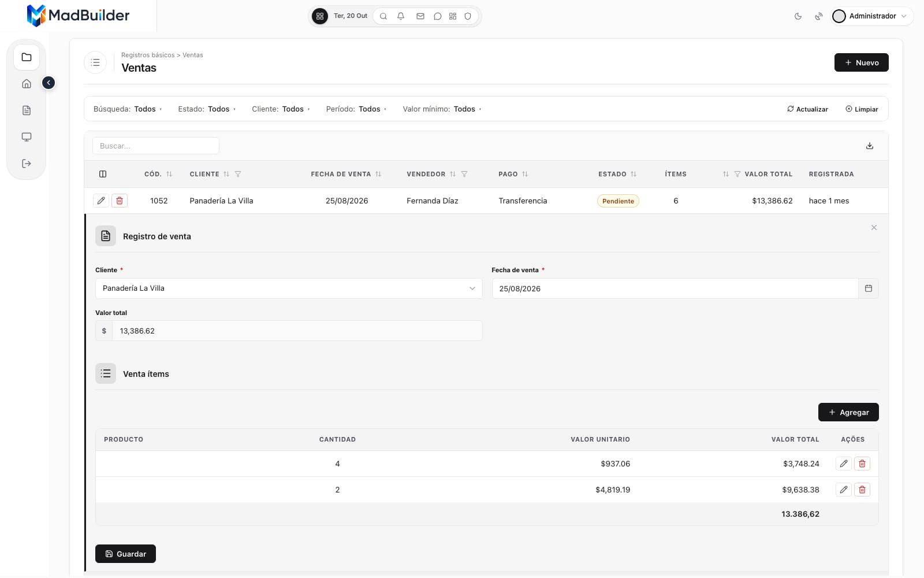Click the Nuevo button

point(861,62)
